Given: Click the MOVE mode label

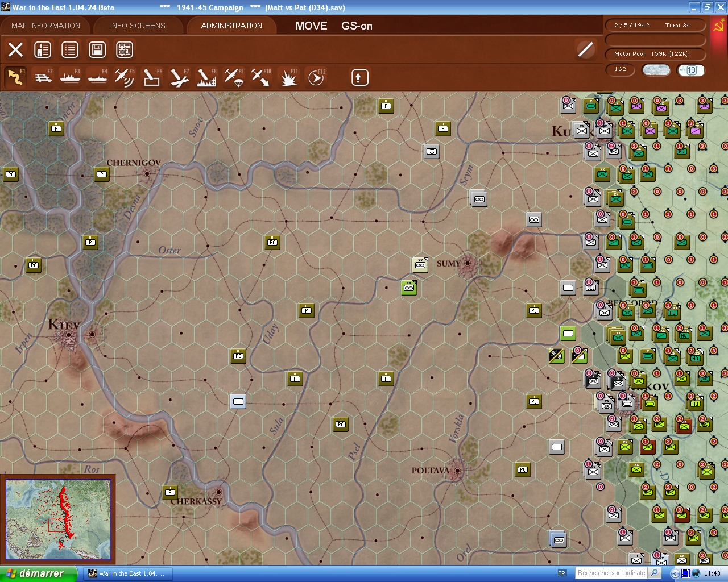Looking at the screenshot, I should click(311, 26).
